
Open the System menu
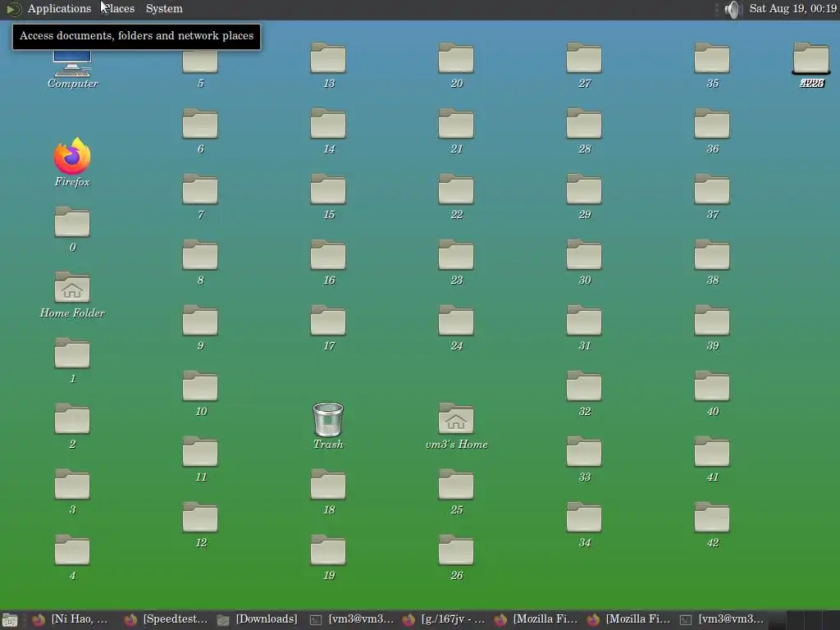(164, 8)
